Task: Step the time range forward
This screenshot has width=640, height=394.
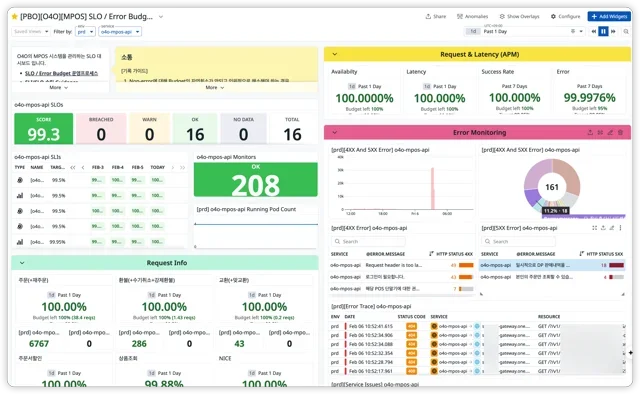Action: click(x=613, y=31)
